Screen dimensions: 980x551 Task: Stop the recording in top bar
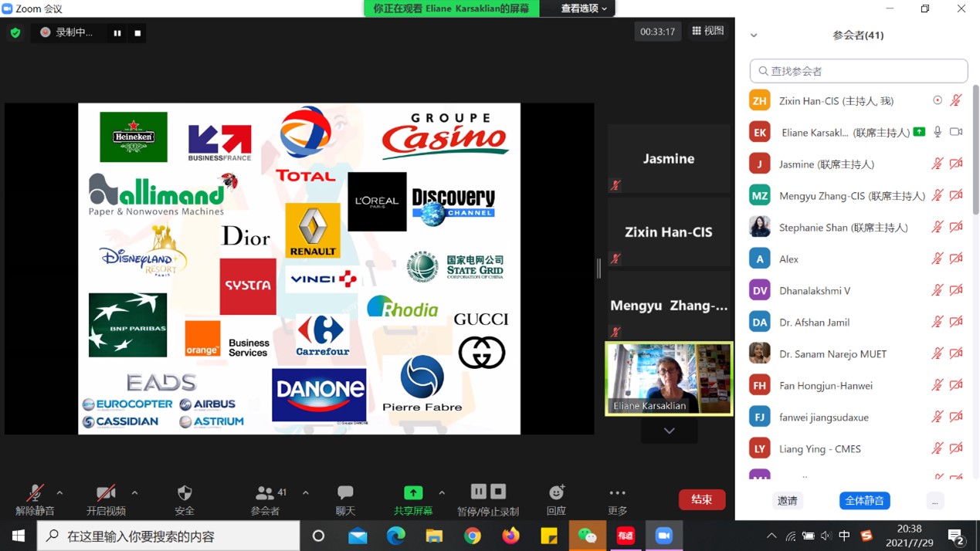click(x=137, y=33)
